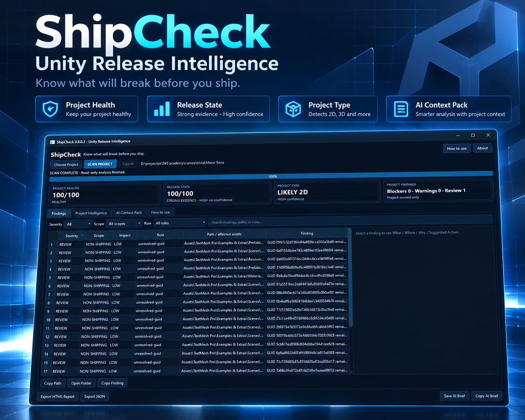The height and width of the screenshot is (420, 525).
Task: Select the How to use tab
Action: (x=160, y=212)
